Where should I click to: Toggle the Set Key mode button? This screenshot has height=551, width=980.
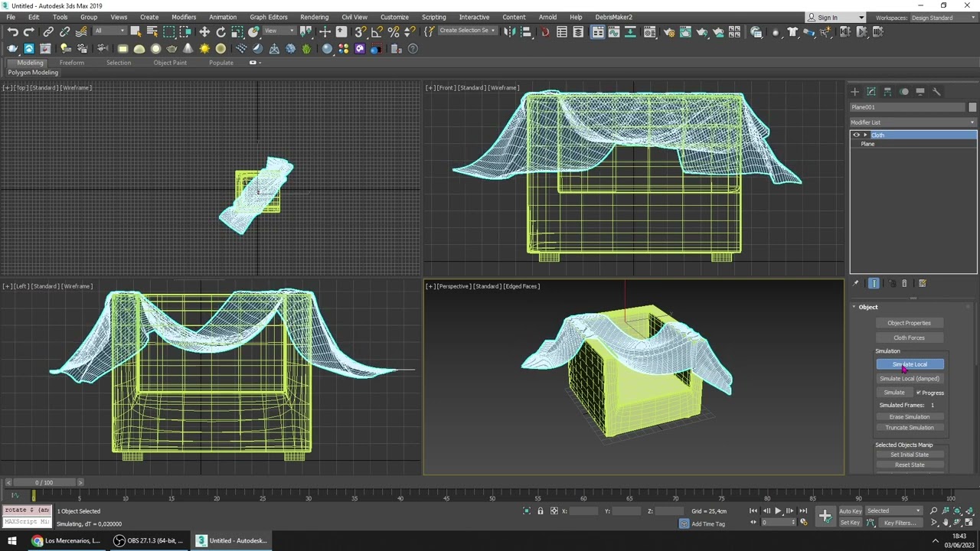(851, 523)
